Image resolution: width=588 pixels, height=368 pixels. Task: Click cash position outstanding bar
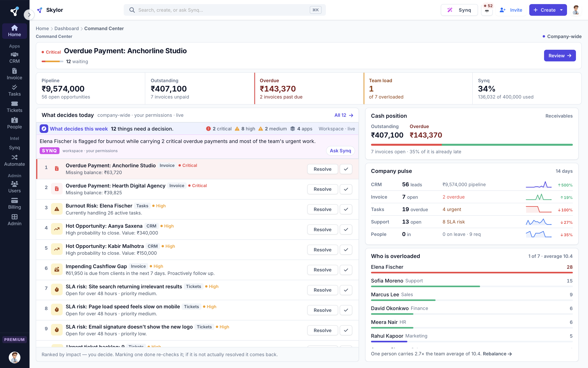472,145
